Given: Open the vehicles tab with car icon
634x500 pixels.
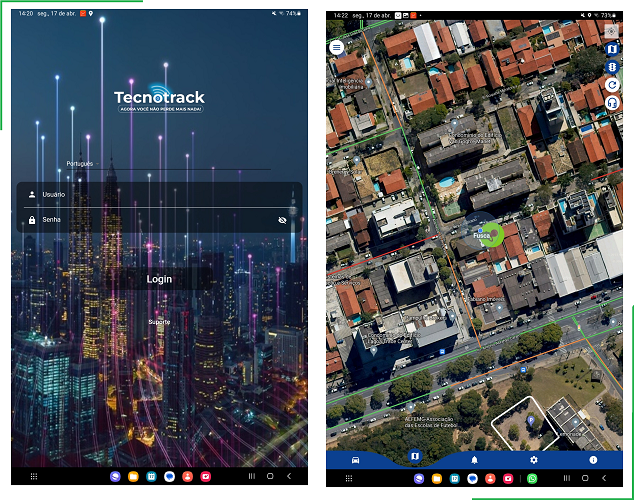Looking at the screenshot, I should (x=355, y=460).
